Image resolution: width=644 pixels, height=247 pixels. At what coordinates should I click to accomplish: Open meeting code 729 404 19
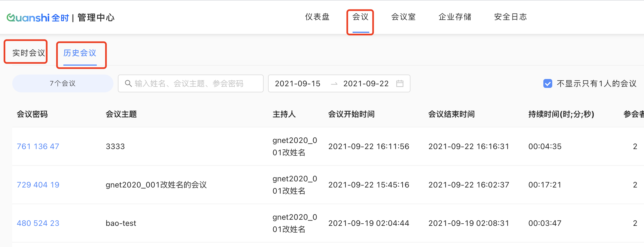(38, 185)
